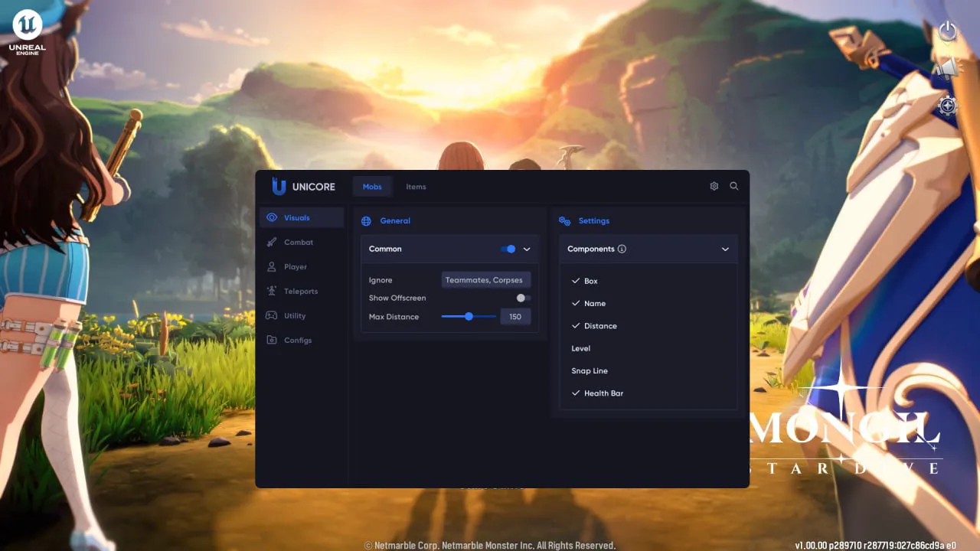Open the Combat section in sidebar
Image resolution: width=980 pixels, height=551 pixels.
point(298,243)
